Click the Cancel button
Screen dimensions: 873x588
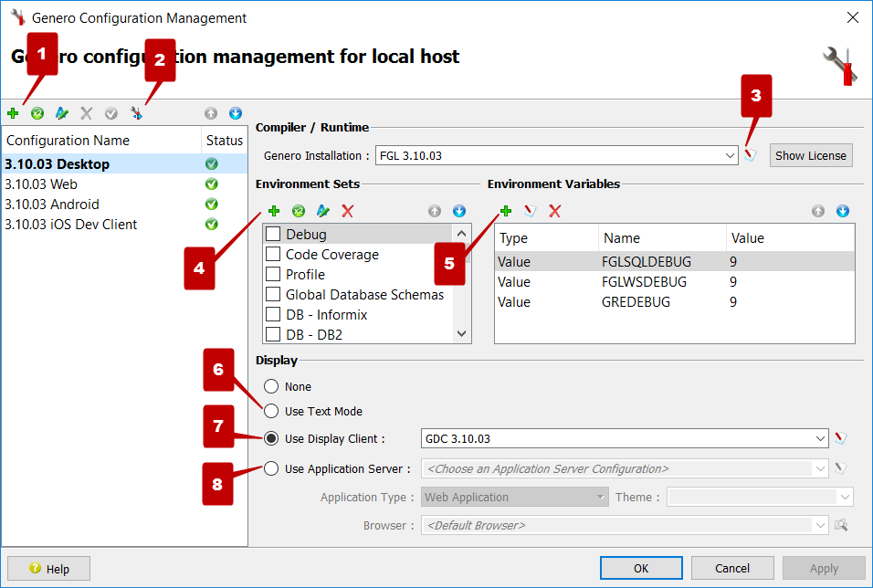click(732, 568)
